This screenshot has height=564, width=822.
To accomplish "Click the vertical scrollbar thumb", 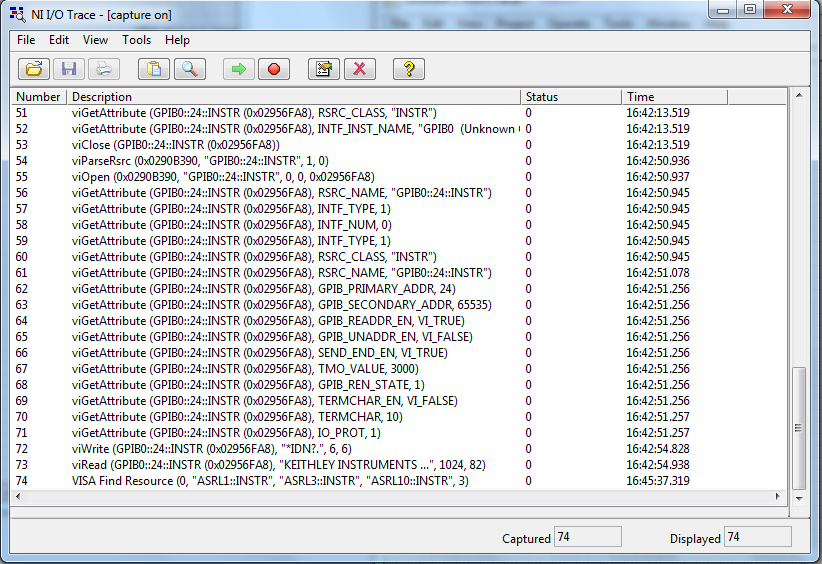I will click(x=798, y=428).
